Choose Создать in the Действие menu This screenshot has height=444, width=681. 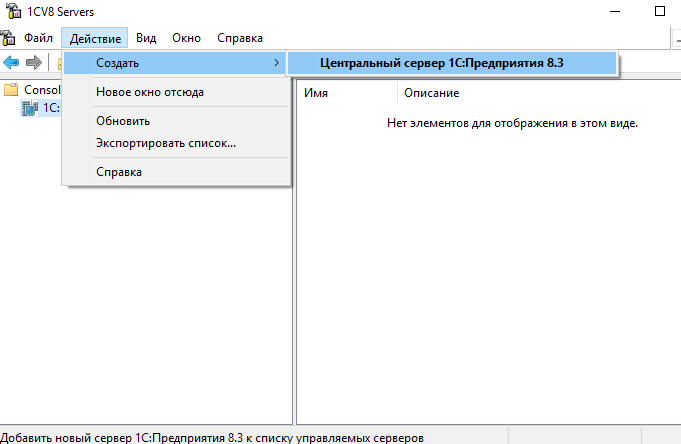tap(175, 63)
